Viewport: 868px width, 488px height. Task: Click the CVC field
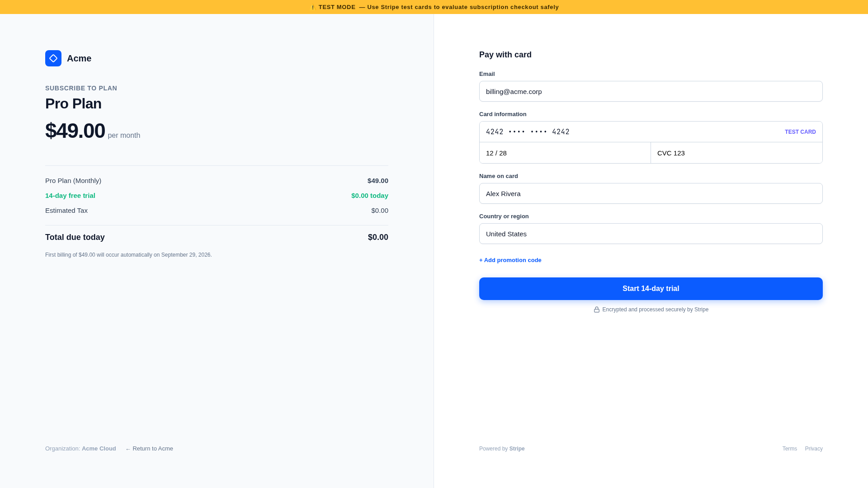coord(737,153)
